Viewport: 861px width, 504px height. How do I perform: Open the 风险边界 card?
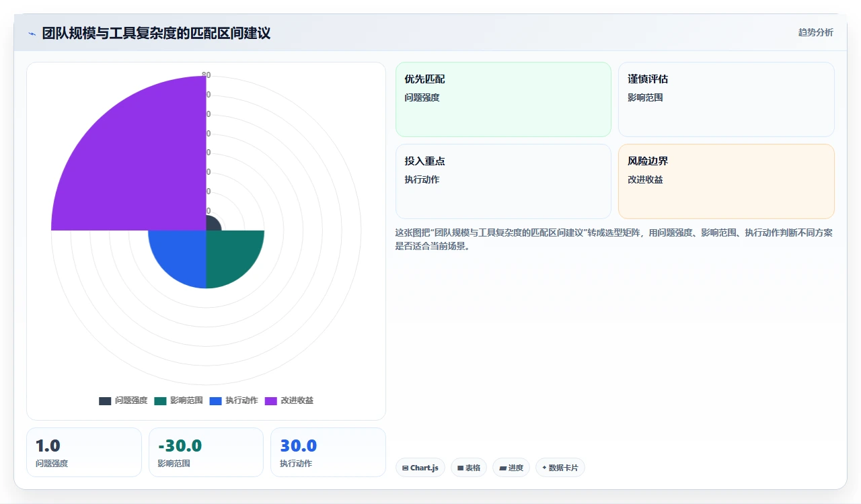[x=726, y=181]
